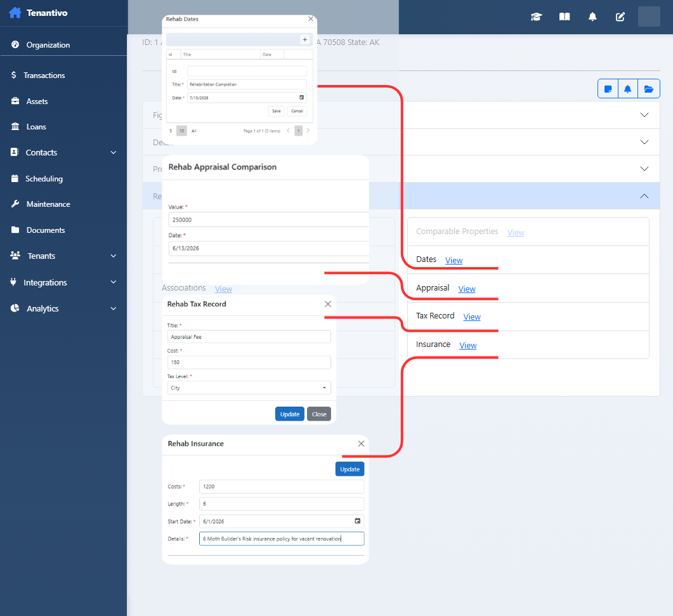Click View link next to Comparable Properties
The height and width of the screenshot is (616, 673).
coord(516,232)
